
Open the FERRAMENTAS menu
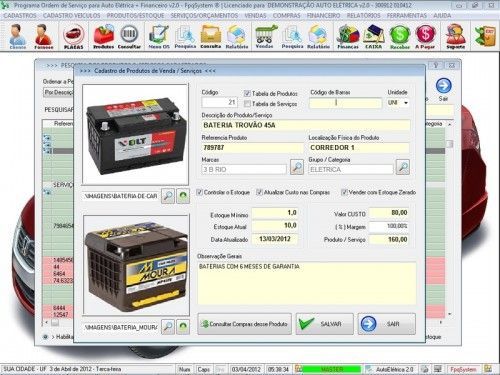point(407,16)
